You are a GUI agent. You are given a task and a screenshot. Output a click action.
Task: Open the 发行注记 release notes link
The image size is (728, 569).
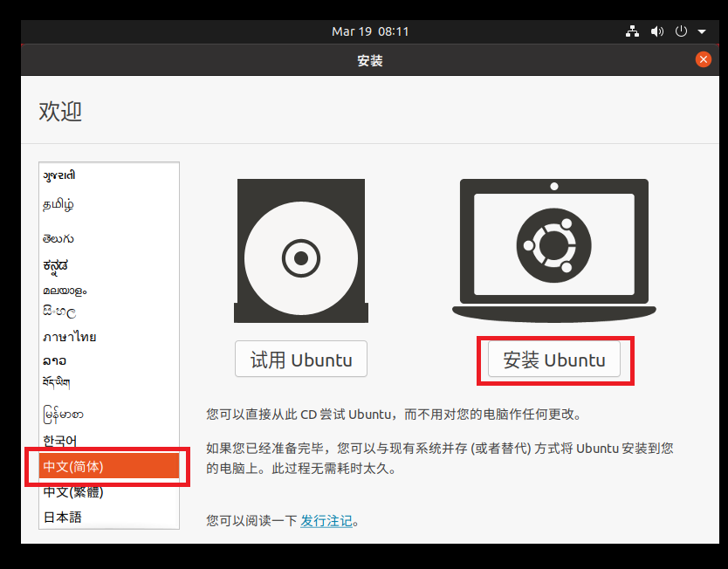[326, 521]
